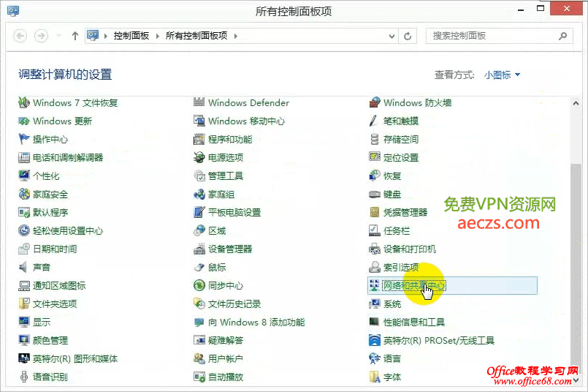Screen dimensions: 588x392
Task: Click the 鼠标 icon
Action: (x=199, y=267)
